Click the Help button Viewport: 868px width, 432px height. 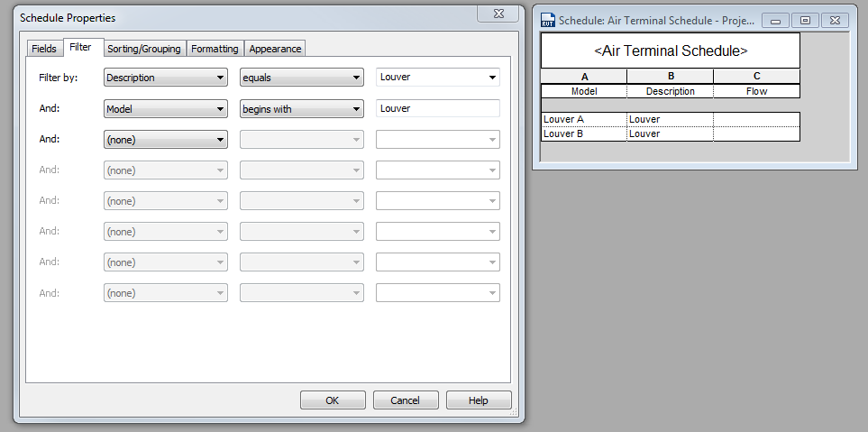click(479, 400)
